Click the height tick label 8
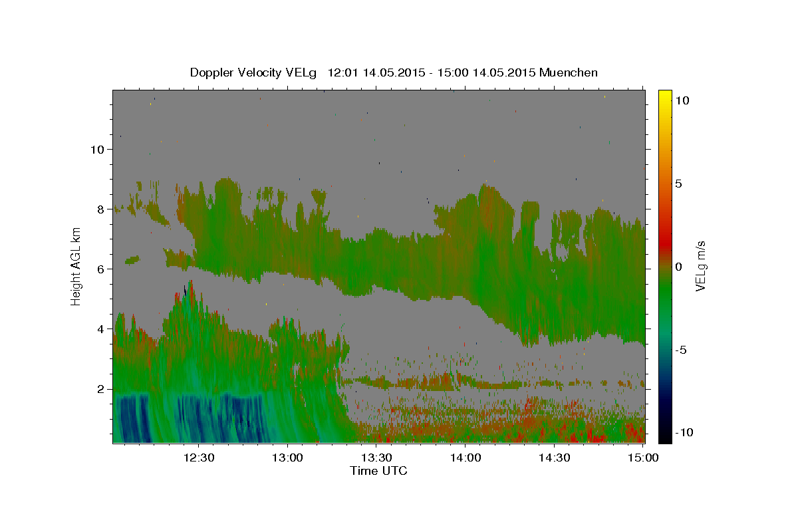 click(101, 209)
